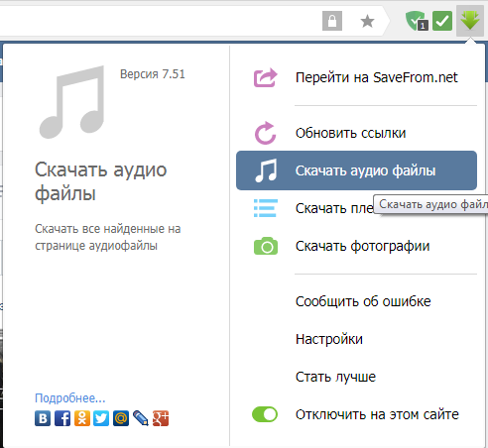Share via Facebook icon

coord(62,418)
